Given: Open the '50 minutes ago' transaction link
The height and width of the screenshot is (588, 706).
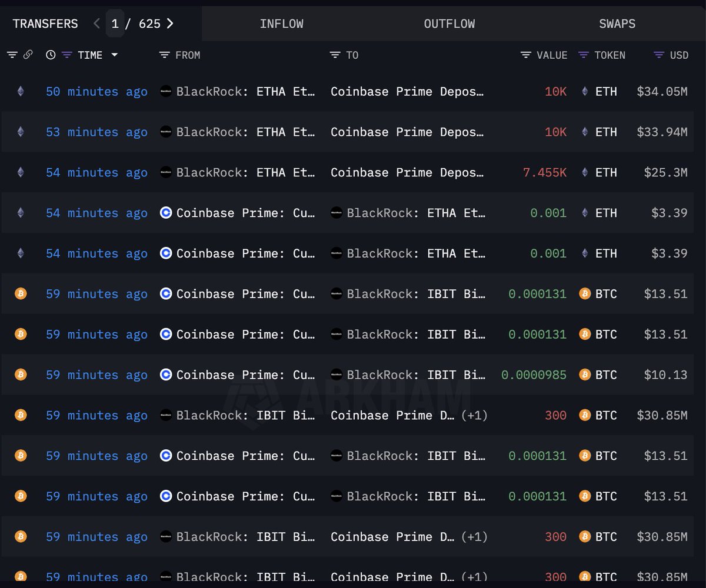Looking at the screenshot, I should click(97, 92).
